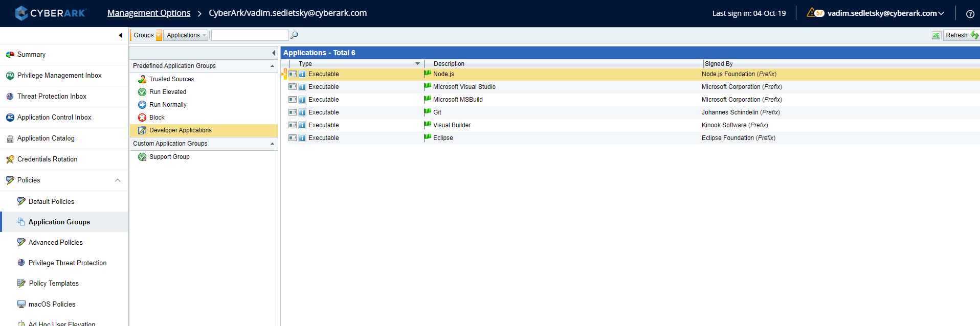Click the search magnifier icon
This screenshot has width=980, height=326.
click(294, 35)
